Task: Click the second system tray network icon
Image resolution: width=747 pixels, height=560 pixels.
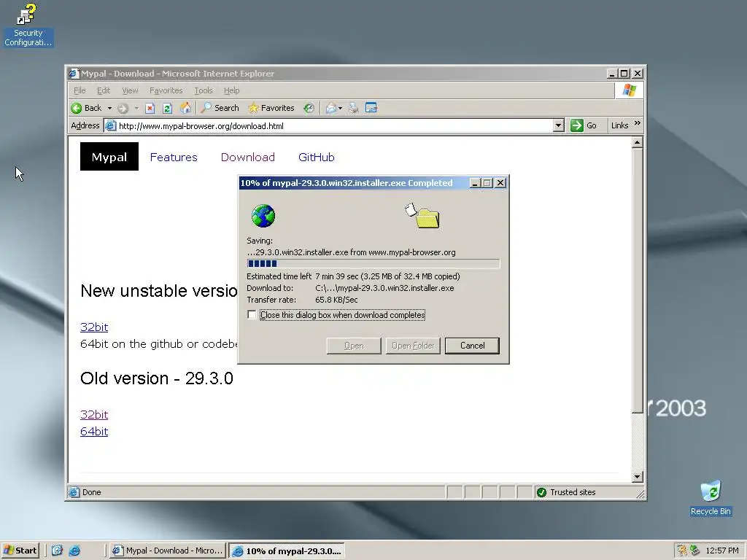Action: [695, 551]
